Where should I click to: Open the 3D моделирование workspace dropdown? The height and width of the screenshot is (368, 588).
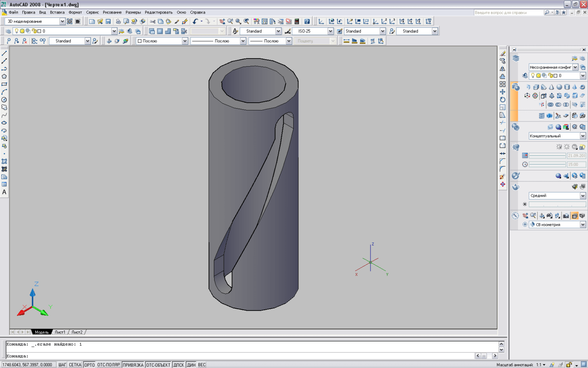tap(62, 22)
